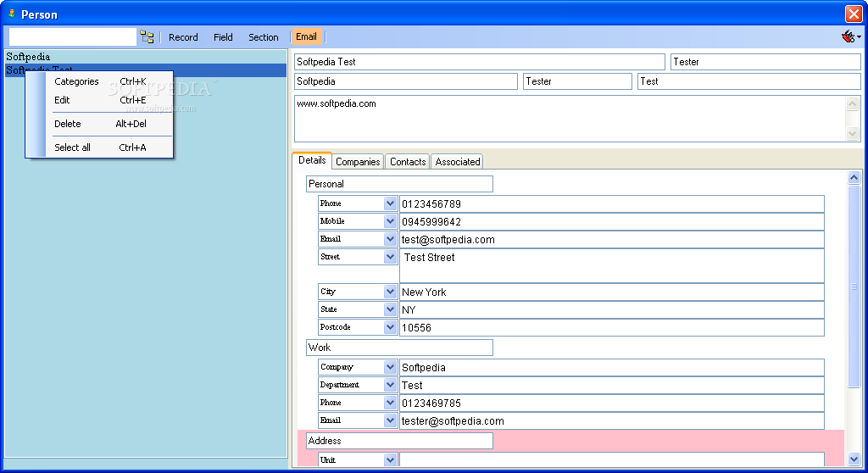Click the test@softpedia.com email field
Image resolution: width=868 pixels, height=473 pixels.
pyautogui.click(x=612, y=239)
